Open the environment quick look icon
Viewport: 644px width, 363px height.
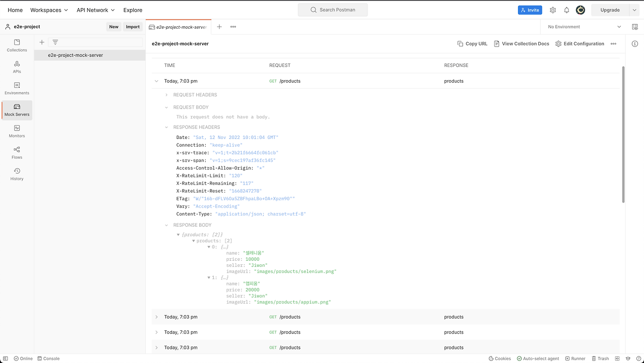click(x=635, y=27)
